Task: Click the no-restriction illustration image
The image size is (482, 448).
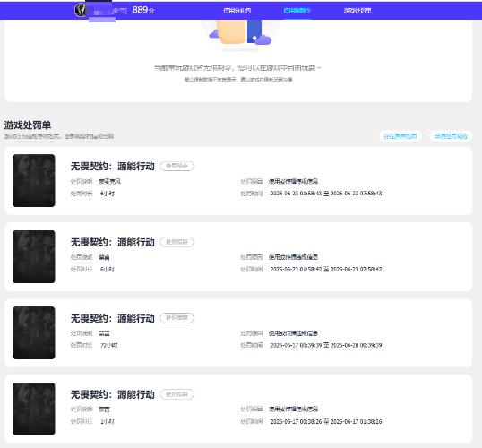Action: pos(240,33)
